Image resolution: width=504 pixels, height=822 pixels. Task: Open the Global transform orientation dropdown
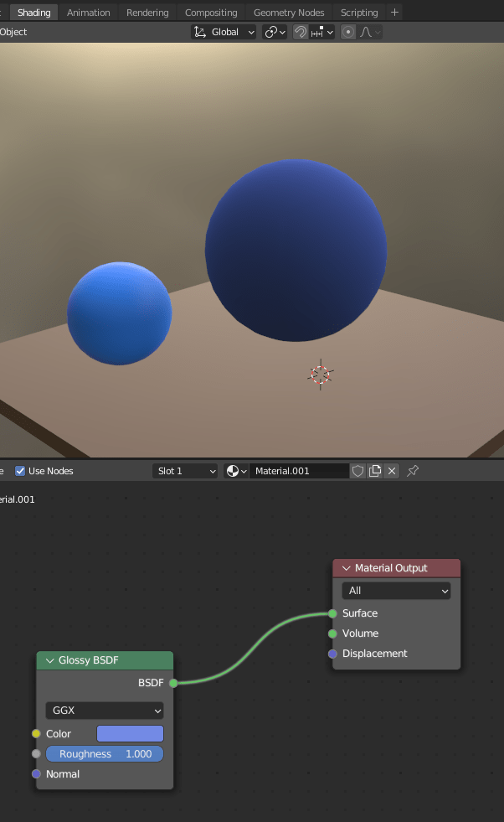coord(224,32)
